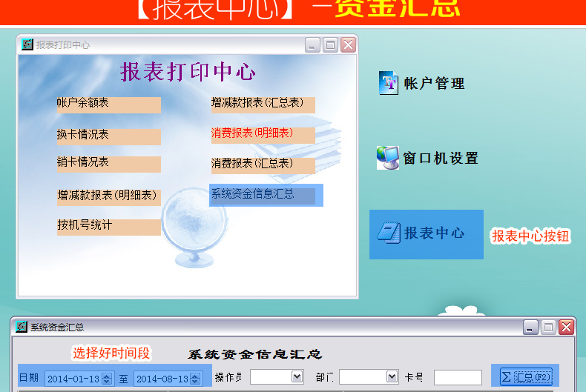Screen dimensions: 586x392
Task: Open the 帐户余额表 report
Action: coord(108,104)
